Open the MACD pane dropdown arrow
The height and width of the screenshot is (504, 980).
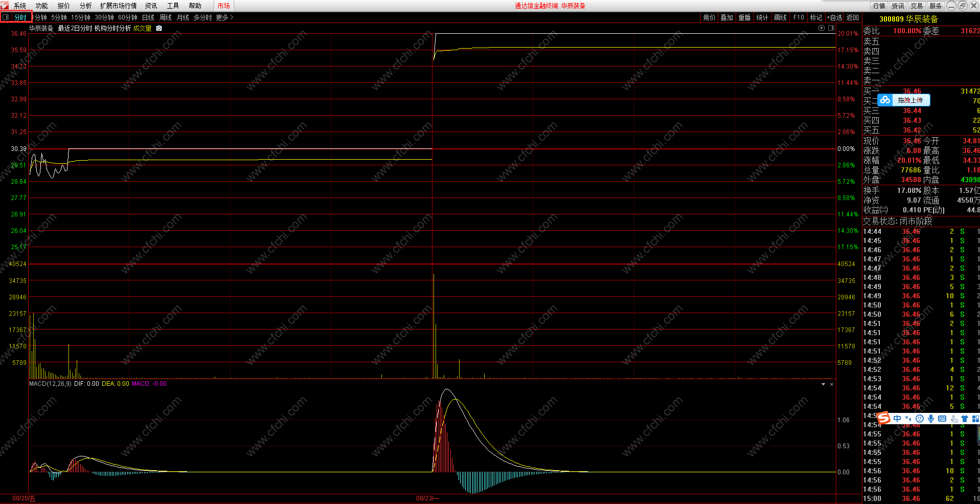pos(823,384)
